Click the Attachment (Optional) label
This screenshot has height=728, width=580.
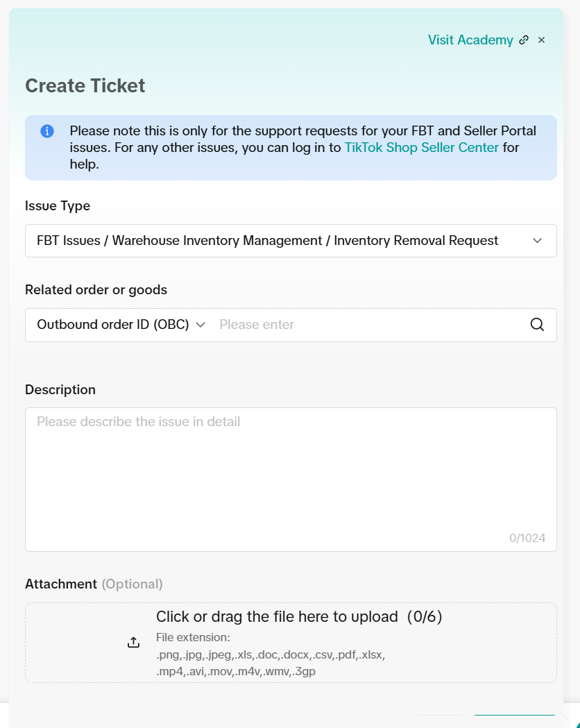(94, 584)
